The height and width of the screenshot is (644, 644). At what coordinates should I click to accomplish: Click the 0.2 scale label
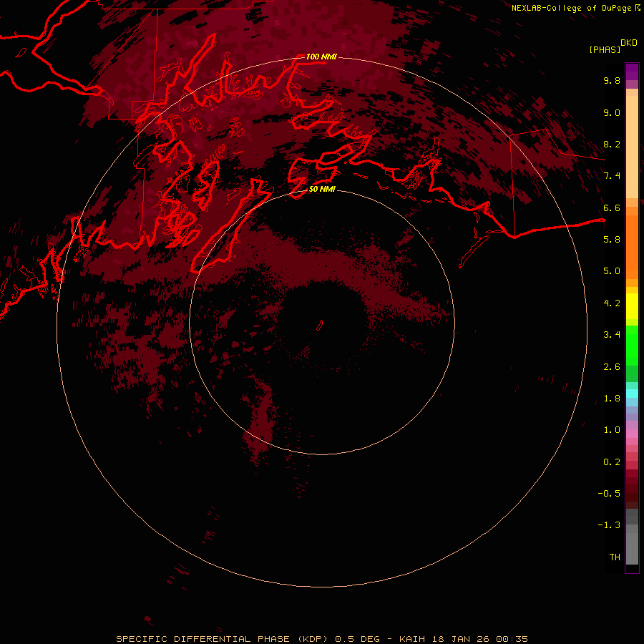(x=612, y=462)
